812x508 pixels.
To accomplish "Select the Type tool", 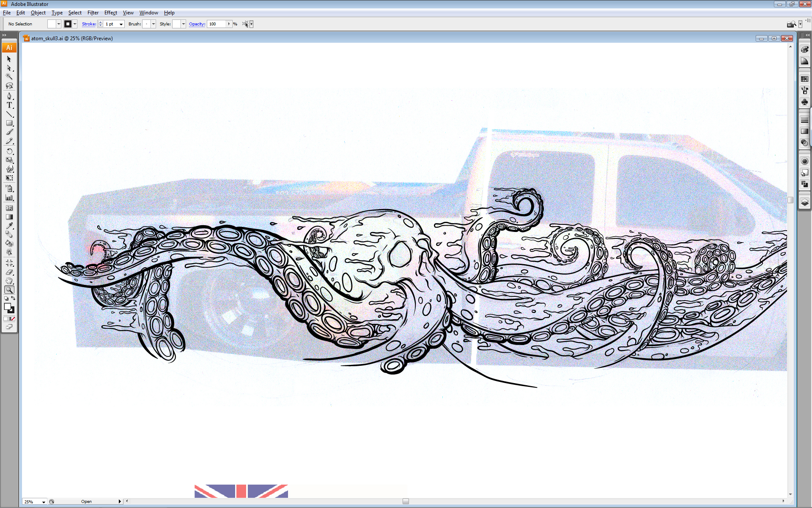I will coord(9,105).
